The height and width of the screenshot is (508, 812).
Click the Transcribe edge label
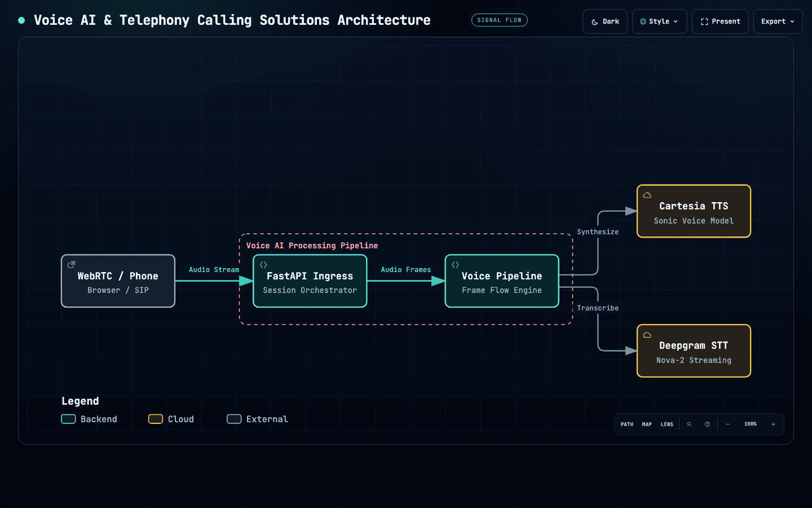click(x=598, y=308)
